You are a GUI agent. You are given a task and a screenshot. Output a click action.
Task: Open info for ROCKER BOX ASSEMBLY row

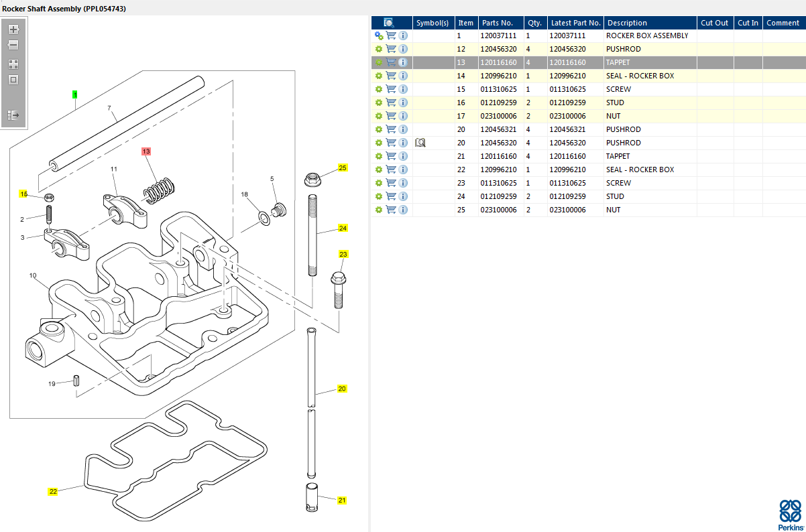click(403, 36)
